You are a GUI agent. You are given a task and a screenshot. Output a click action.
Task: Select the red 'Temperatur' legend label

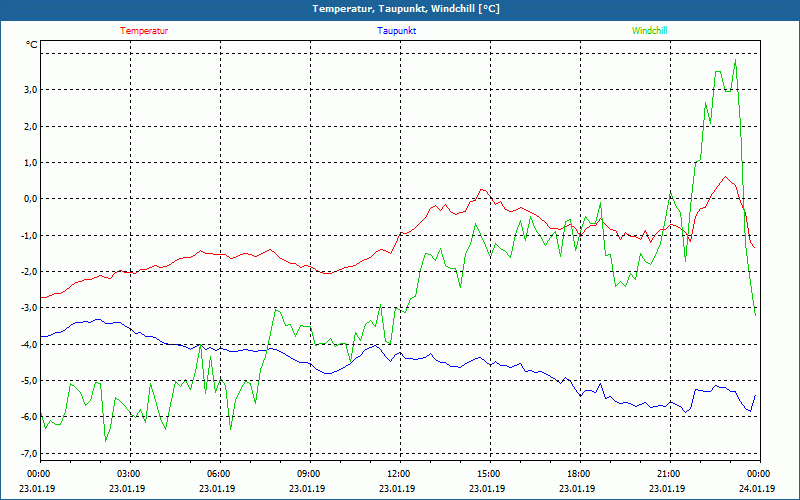click(x=144, y=31)
